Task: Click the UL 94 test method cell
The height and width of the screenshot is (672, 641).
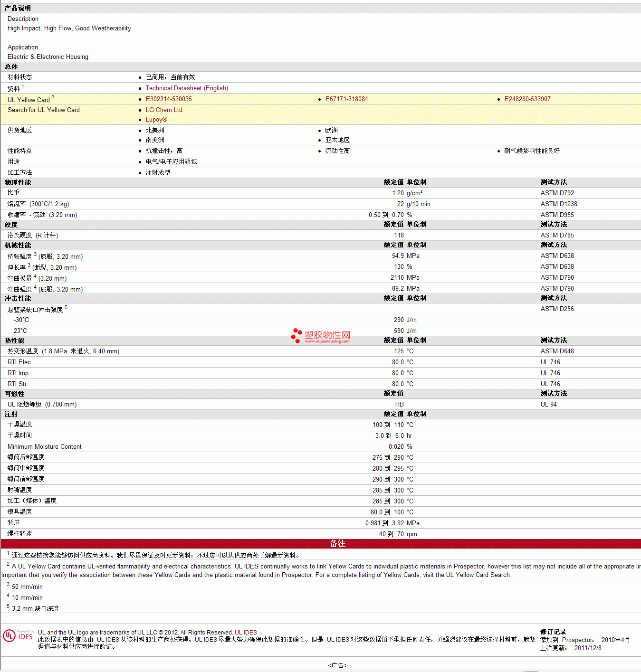Action: coord(548,405)
